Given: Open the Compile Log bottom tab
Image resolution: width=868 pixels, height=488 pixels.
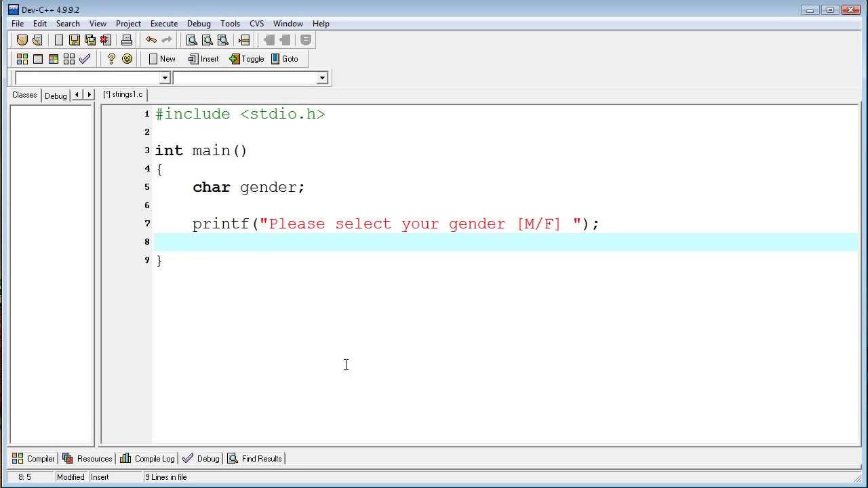Looking at the screenshot, I should pos(148,459).
